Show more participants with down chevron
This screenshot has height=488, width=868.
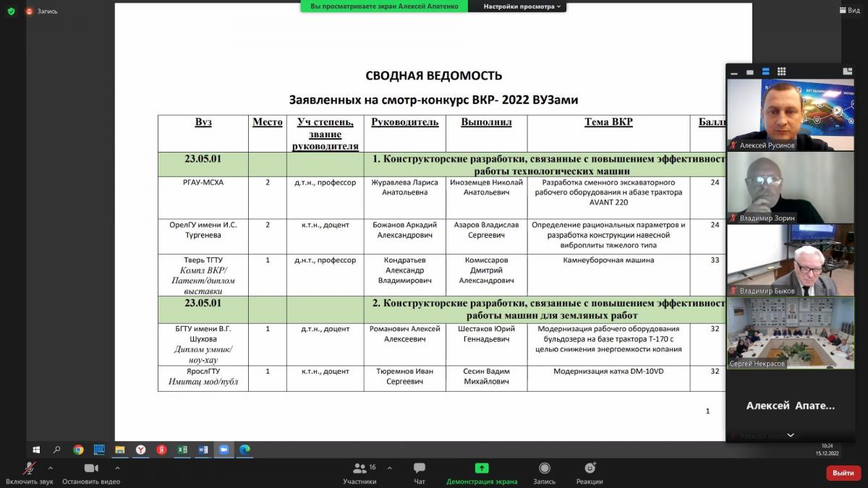791,435
